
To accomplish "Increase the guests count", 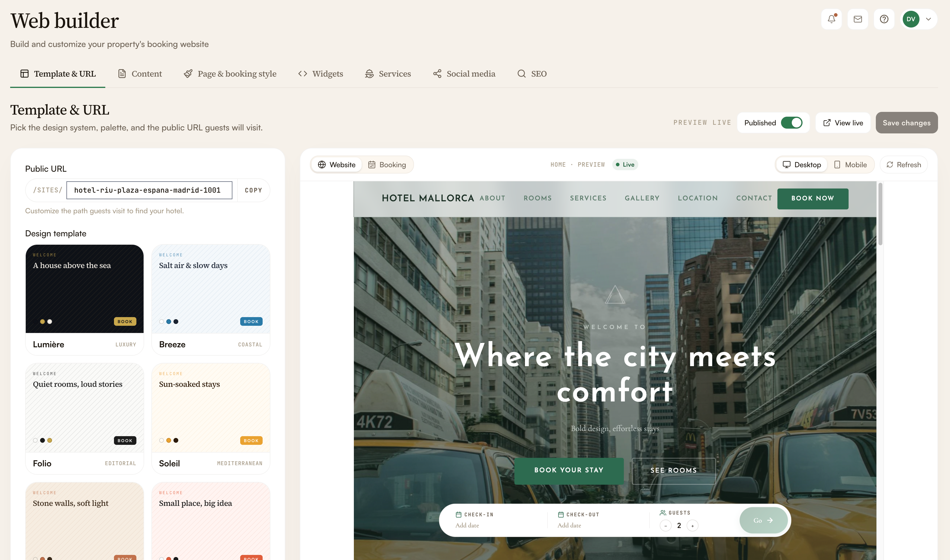I will tap(692, 526).
